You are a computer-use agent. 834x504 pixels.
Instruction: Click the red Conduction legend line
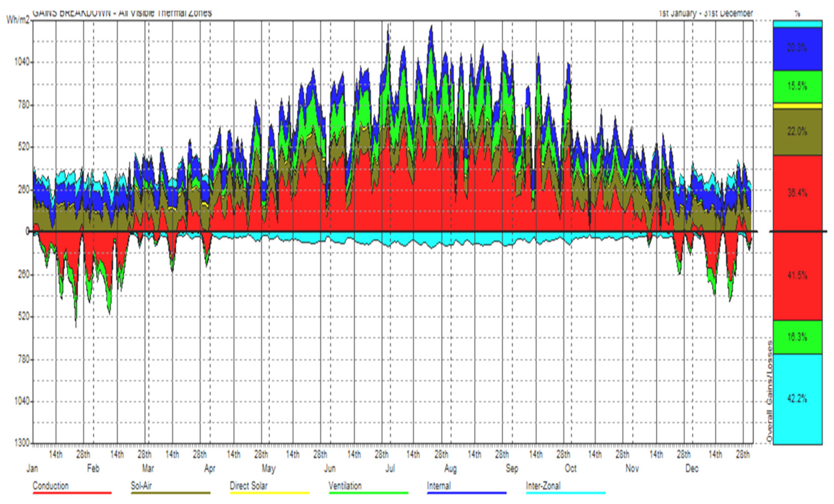pos(72,493)
